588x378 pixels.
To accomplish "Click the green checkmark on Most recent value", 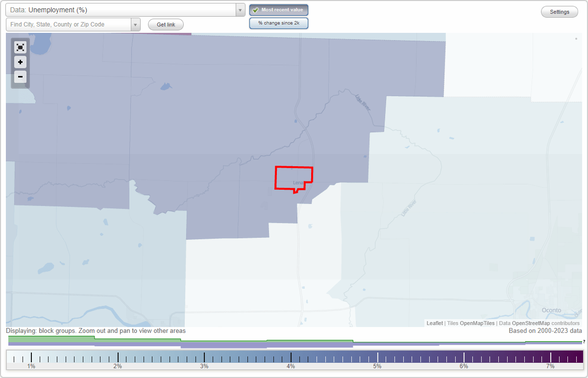I will 256,9.
